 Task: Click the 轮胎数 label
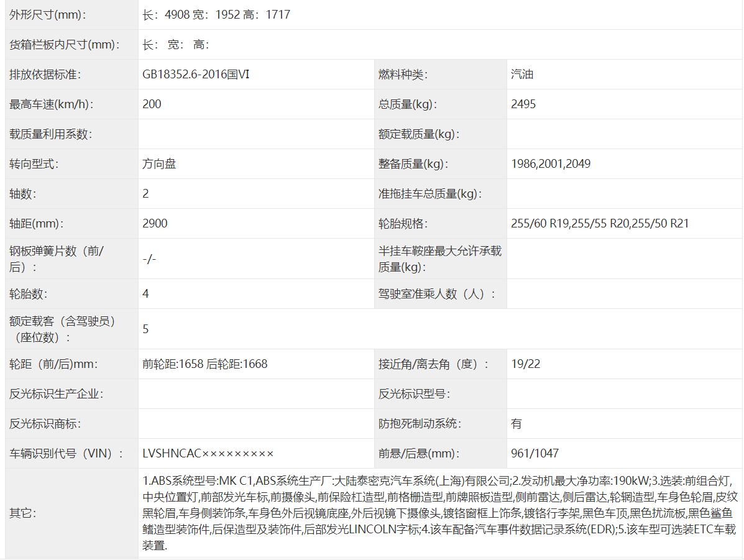point(28,294)
